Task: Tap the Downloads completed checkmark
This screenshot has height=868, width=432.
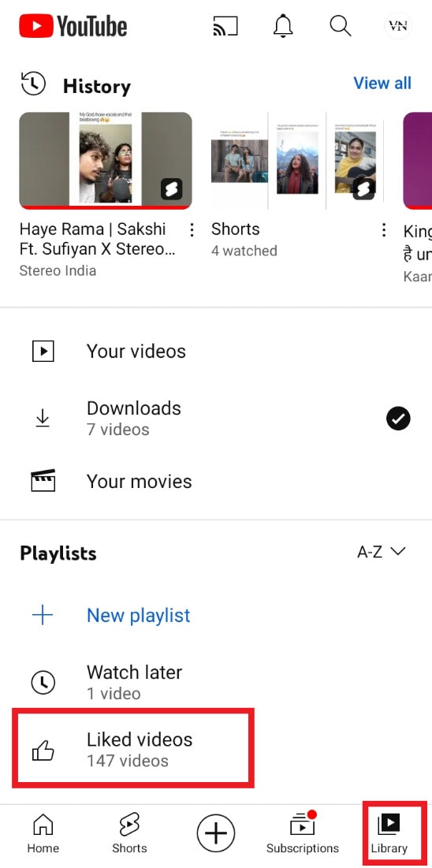Action: 397,419
